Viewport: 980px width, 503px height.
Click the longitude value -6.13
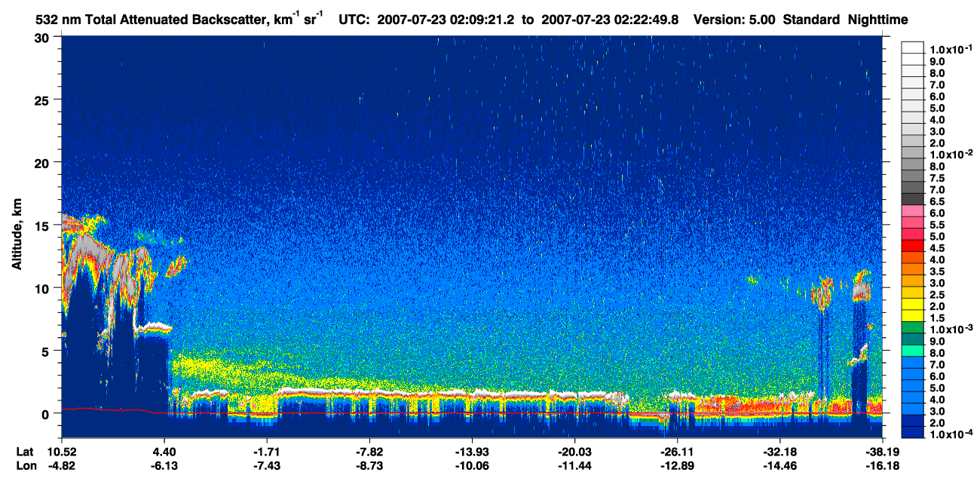tap(164, 465)
